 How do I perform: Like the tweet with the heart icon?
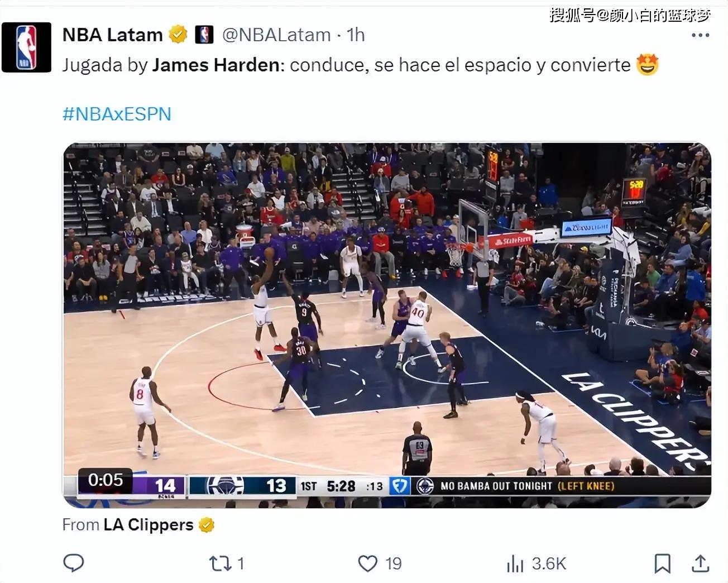tap(367, 563)
